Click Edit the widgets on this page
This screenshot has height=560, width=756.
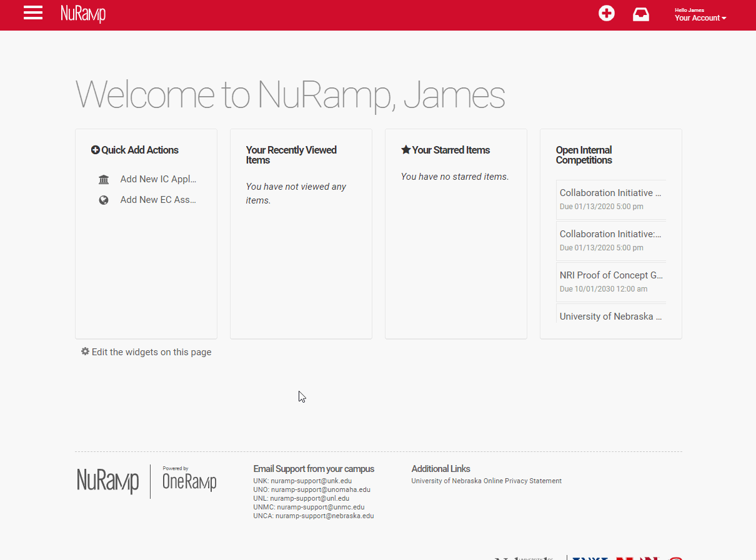pos(151,352)
